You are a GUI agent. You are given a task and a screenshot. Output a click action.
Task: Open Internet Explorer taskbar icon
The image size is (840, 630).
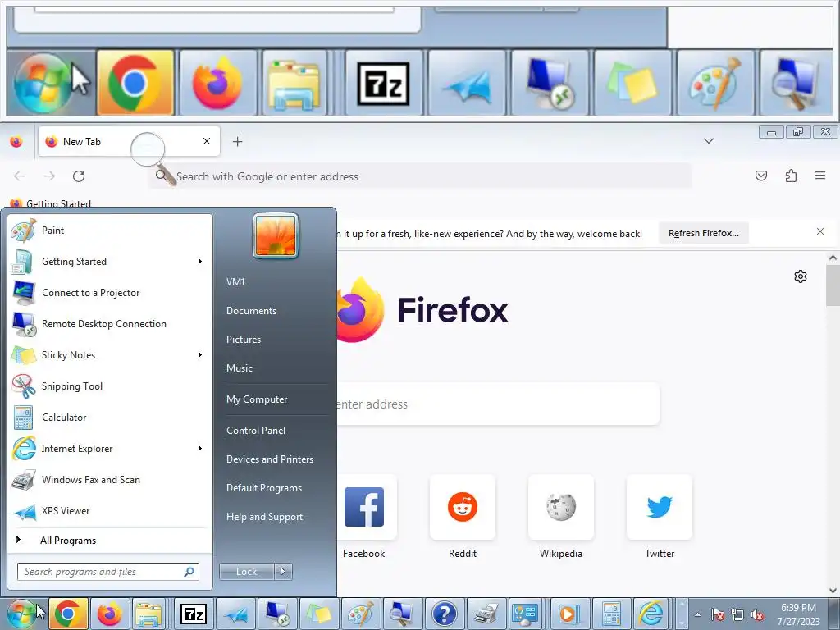[651, 614]
